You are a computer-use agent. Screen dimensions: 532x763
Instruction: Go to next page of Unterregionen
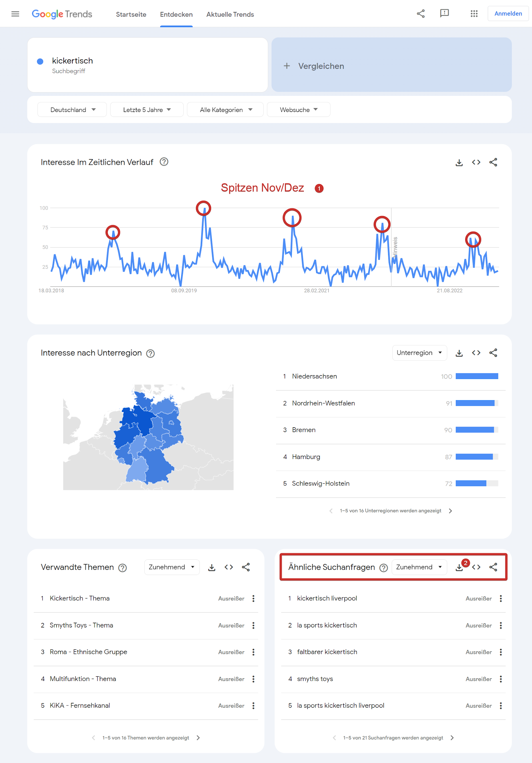click(450, 511)
